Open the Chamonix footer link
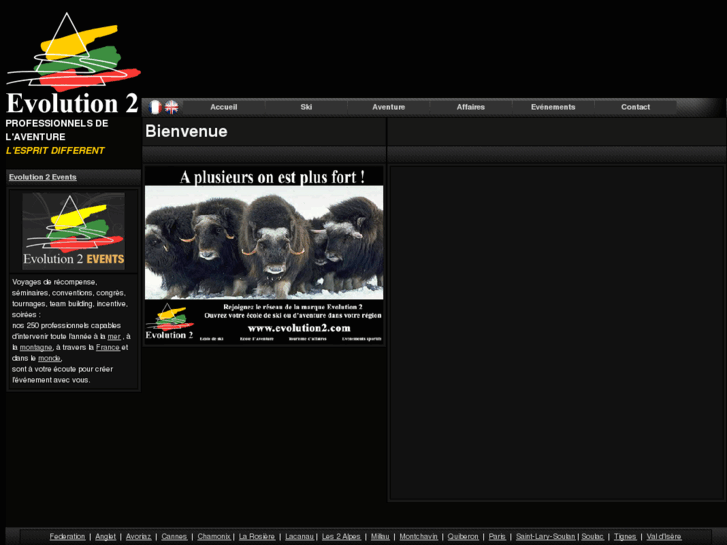 pos(214,537)
